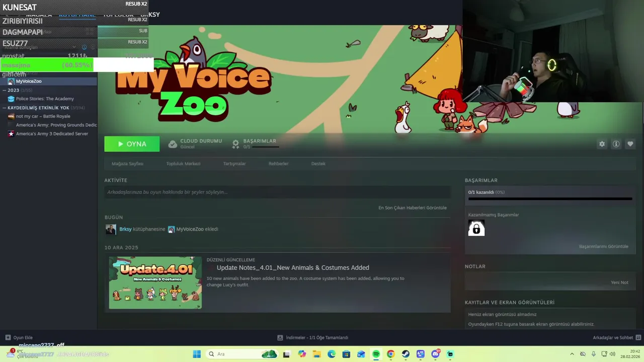Screen dimensions: 644x362
Task: Open Discord from the taskbar
Action: (435, 354)
